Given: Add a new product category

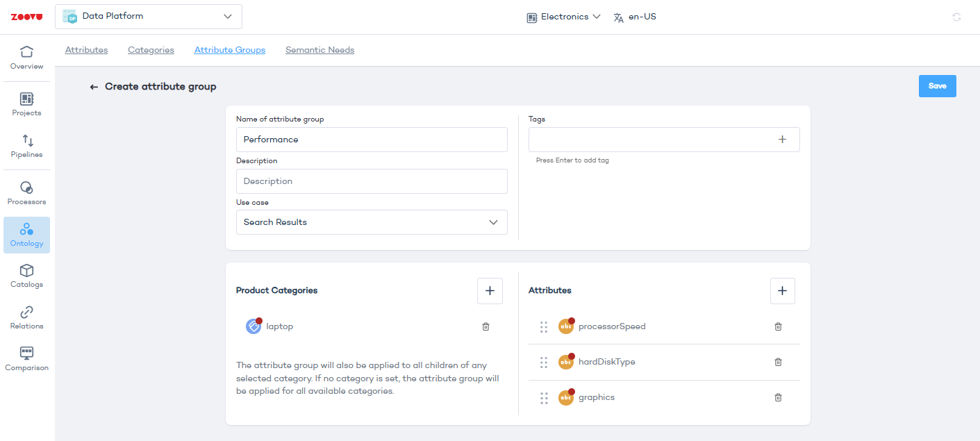Looking at the screenshot, I should click(490, 290).
